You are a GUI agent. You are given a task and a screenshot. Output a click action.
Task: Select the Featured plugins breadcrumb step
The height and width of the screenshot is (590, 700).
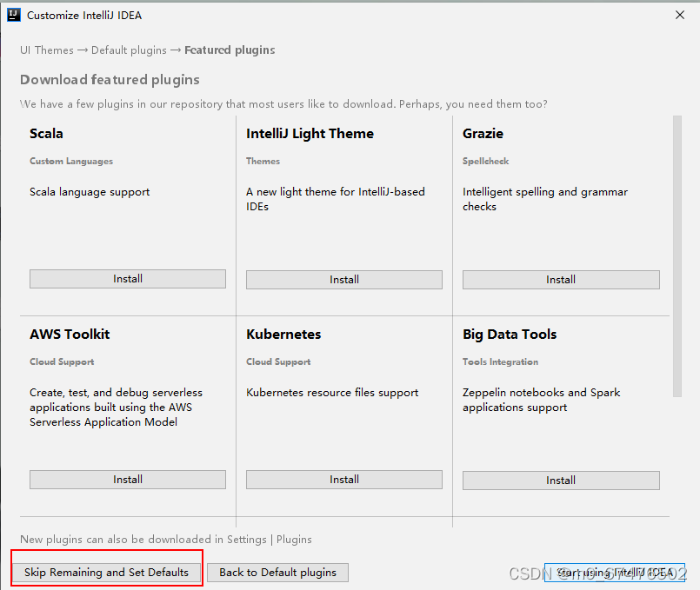click(x=230, y=50)
